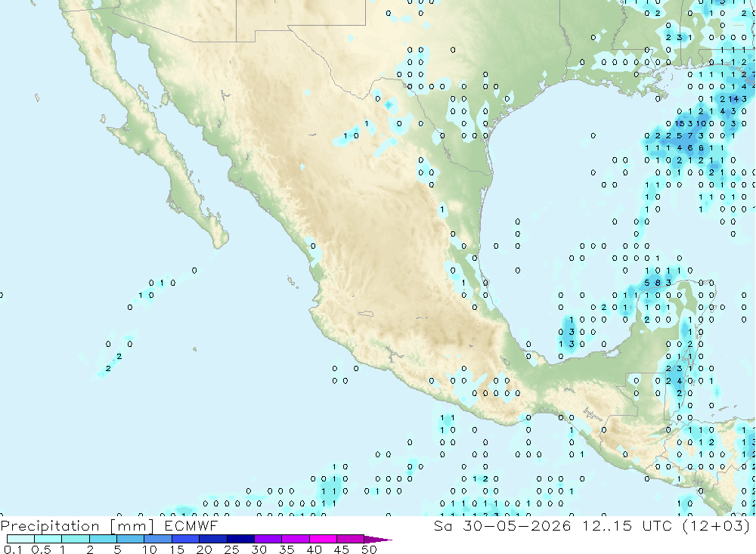Click the above-50 mm arrow tip of legend
This screenshot has width=756, height=554.
378,539
